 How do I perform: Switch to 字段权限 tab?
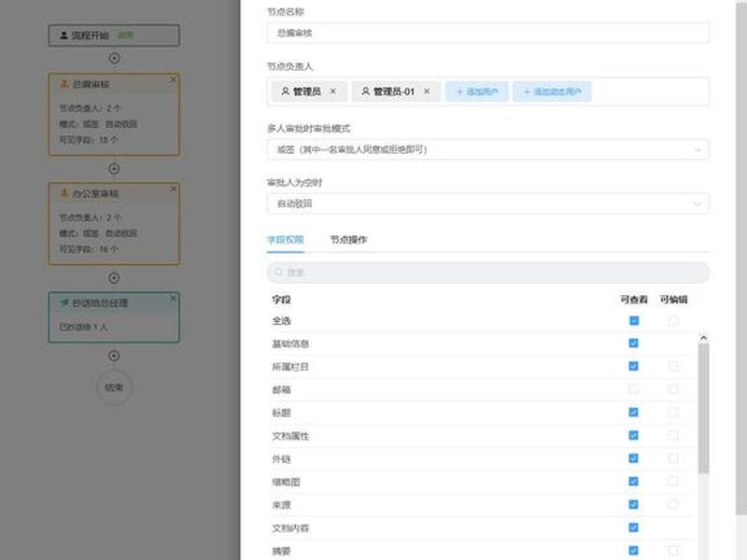click(285, 240)
